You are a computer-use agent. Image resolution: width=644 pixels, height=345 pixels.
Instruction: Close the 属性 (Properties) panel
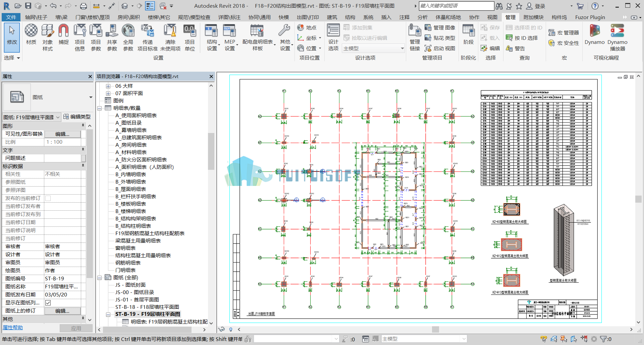pyautogui.click(x=90, y=76)
